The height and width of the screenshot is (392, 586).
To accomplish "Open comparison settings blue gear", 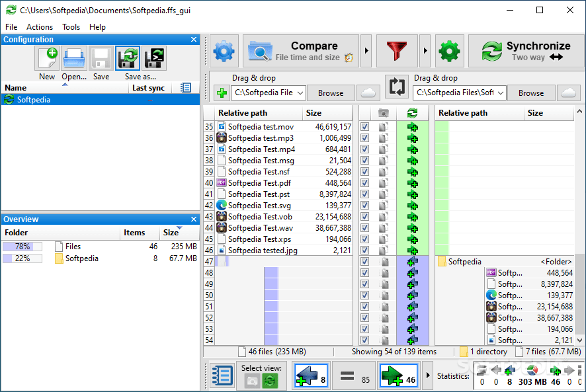I will pyautogui.click(x=224, y=51).
